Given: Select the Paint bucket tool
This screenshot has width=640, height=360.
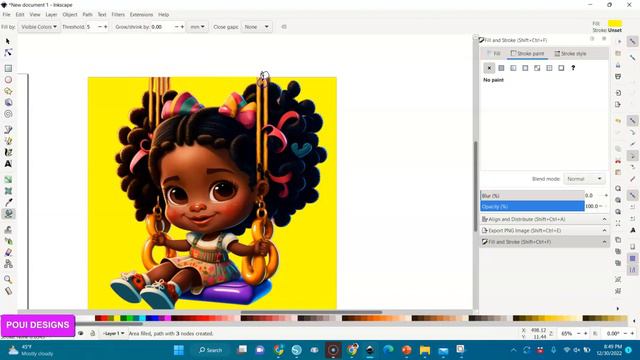Looking at the screenshot, I should point(8,213).
